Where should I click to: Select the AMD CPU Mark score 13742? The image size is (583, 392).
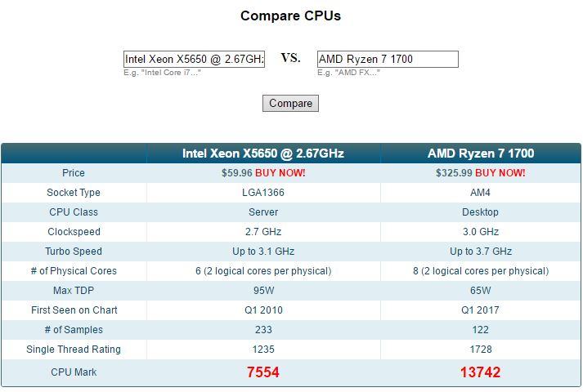(x=481, y=372)
